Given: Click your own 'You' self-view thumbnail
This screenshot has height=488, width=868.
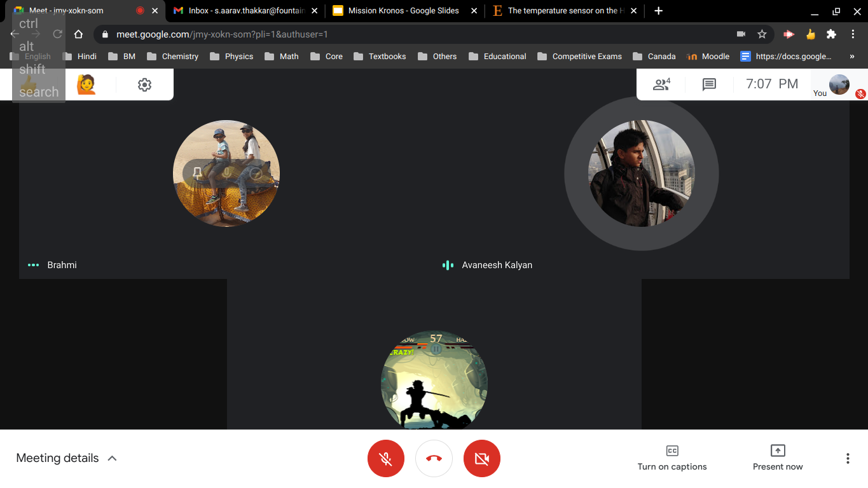Looking at the screenshot, I should coord(839,85).
